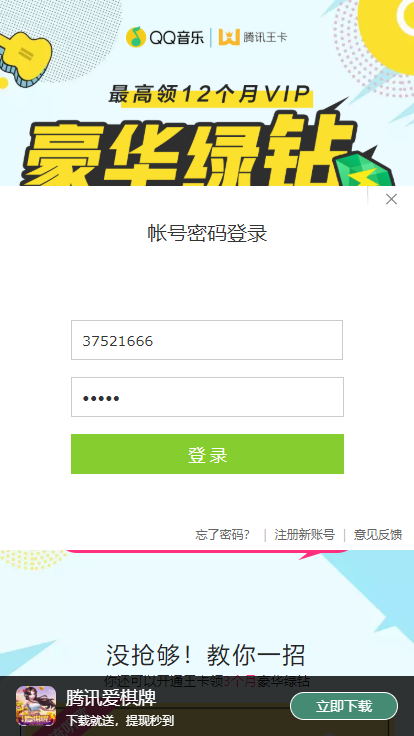Close the login dialog with the X
The image size is (414, 736).
tap(391, 199)
